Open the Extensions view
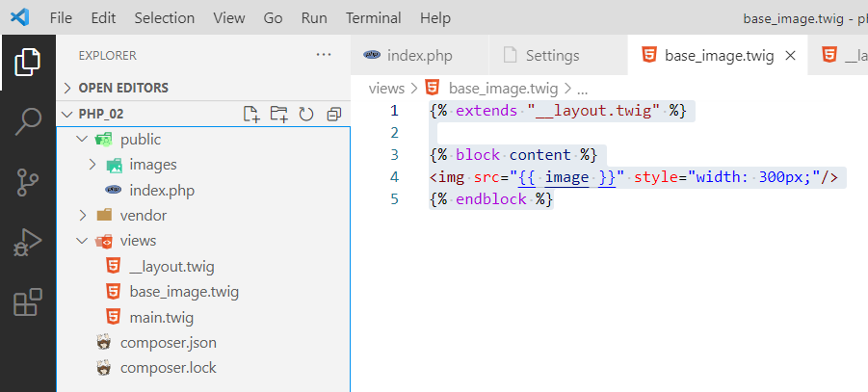Viewport: 868px width, 392px height. 28,302
